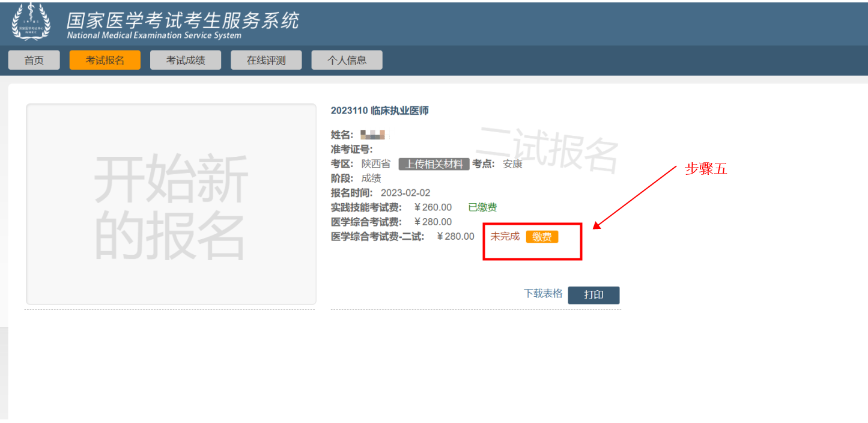Click the orange 缴费 button

click(x=542, y=237)
